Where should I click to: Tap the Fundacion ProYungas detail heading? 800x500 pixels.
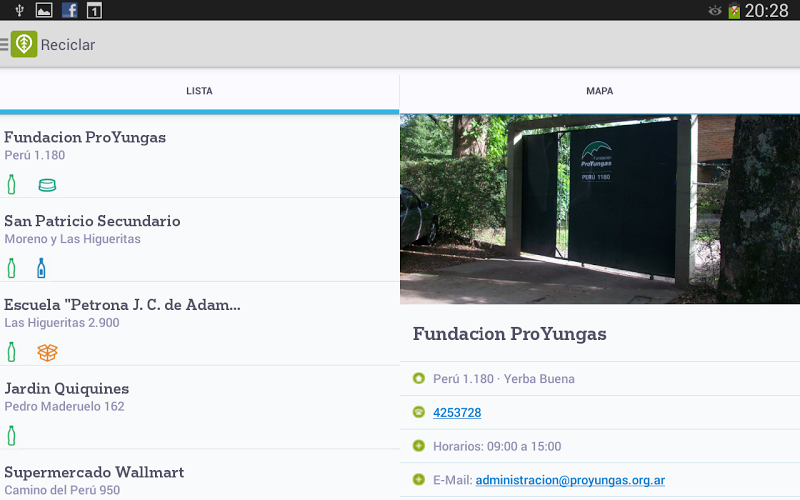pyautogui.click(x=509, y=334)
